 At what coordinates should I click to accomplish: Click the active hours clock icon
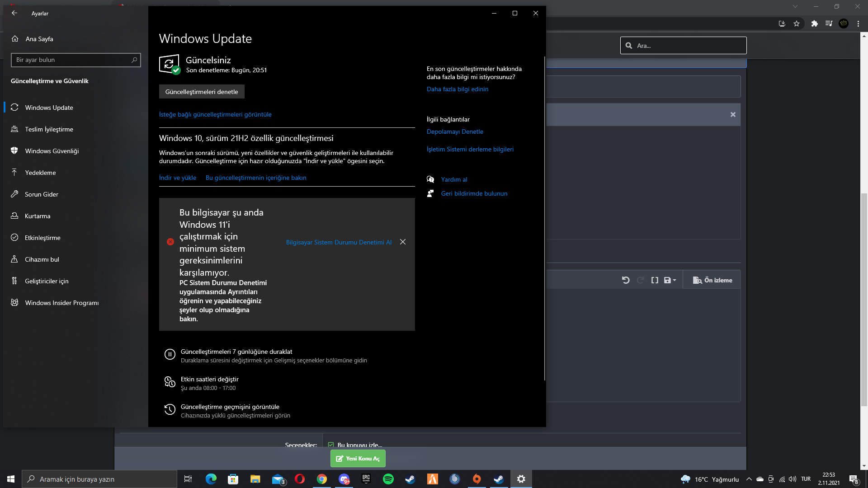170,382
